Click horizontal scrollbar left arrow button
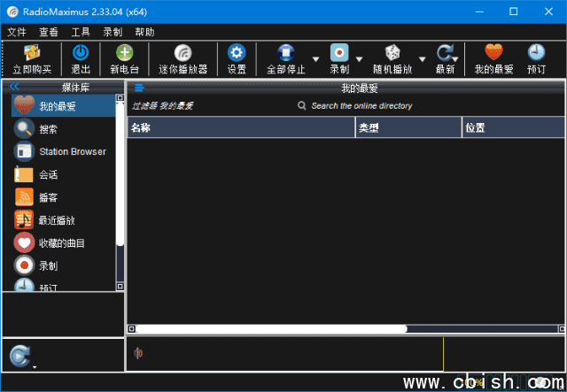Screen dimensions: 567x392 pos(132,329)
